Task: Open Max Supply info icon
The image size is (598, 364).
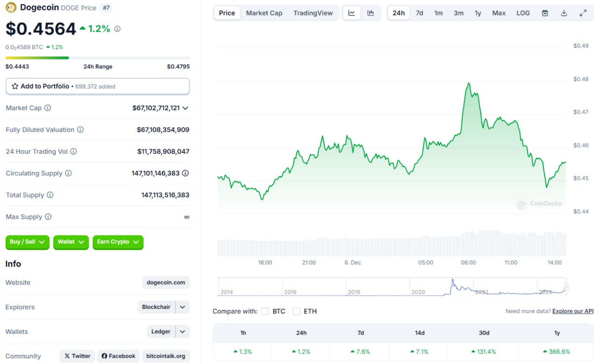Action: pyautogui.click(x=48, y=217)
